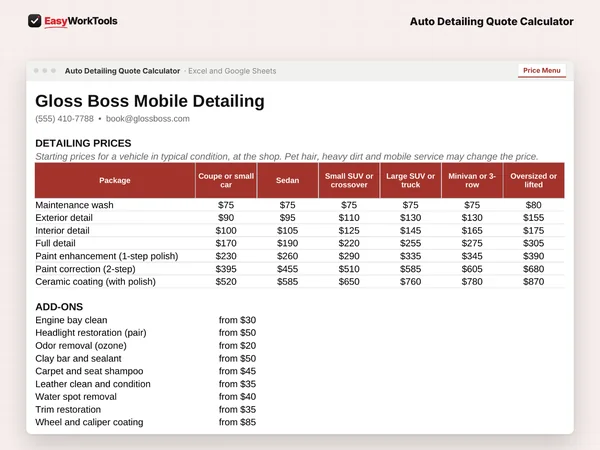The image size is (600, 450).
Task: Click the $90 Exterior detail coupe price
Action: click(226, 218)
